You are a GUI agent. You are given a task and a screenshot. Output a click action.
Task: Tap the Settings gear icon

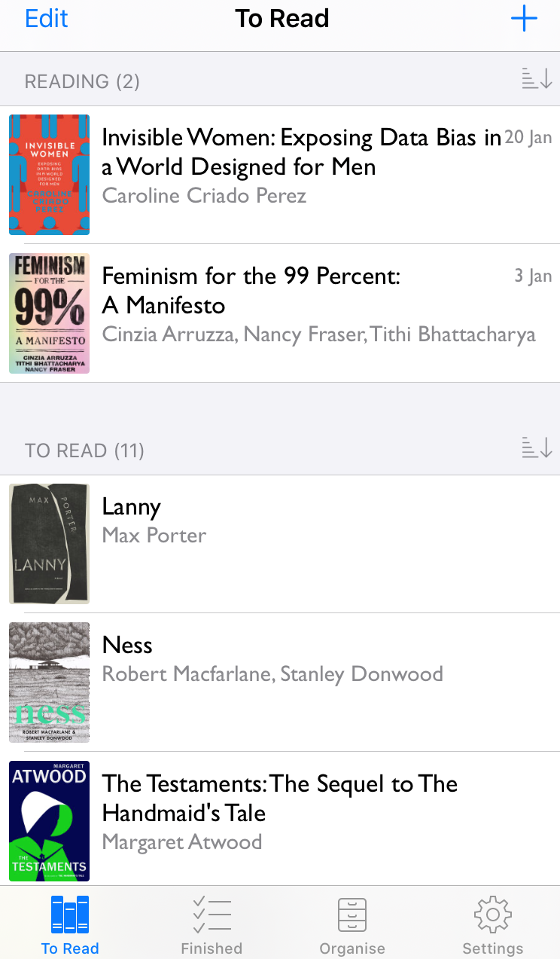pos(493,915)
